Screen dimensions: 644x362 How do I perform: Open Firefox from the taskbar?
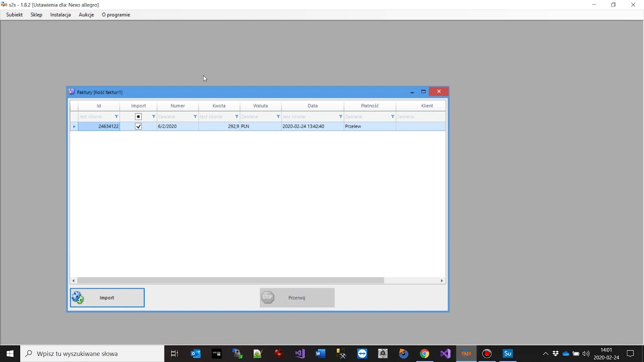coord(404,353)
